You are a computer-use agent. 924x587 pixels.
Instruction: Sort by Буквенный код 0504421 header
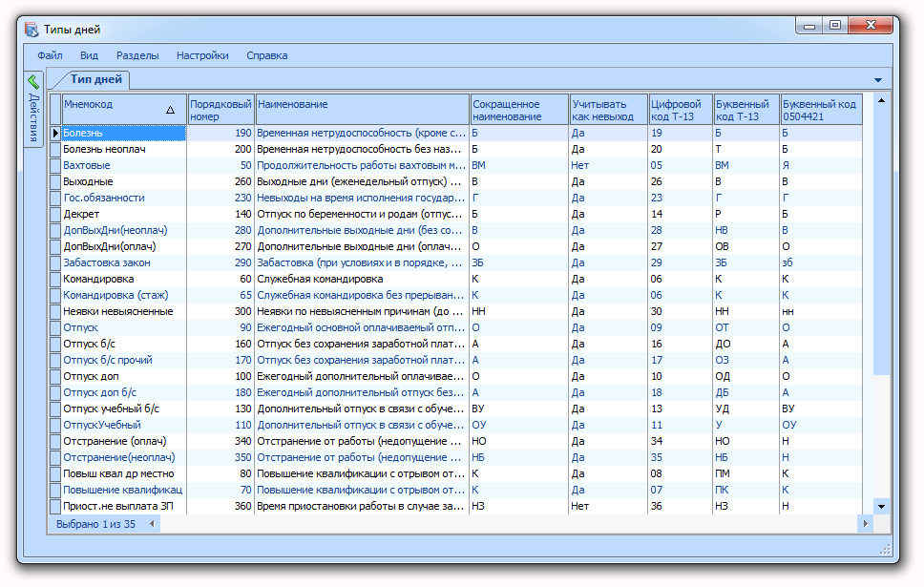[x=821, y=110]
